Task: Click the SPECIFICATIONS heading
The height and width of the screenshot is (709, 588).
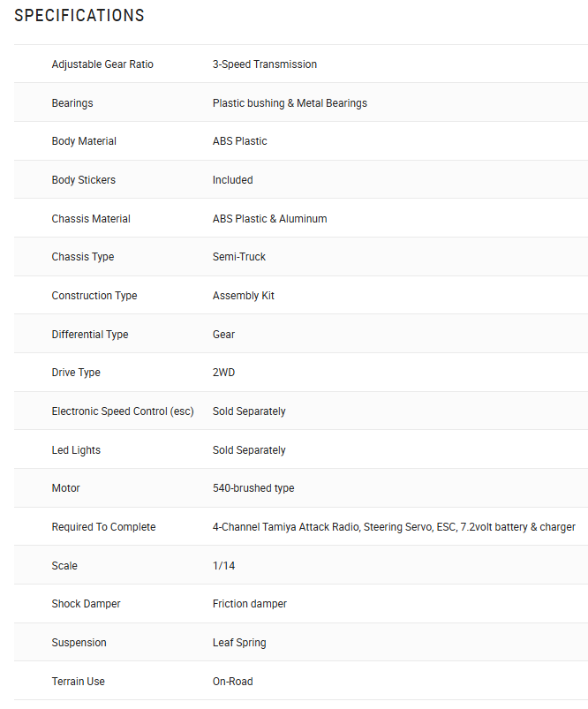Action: pyautogui.click(x=79, y=15)
